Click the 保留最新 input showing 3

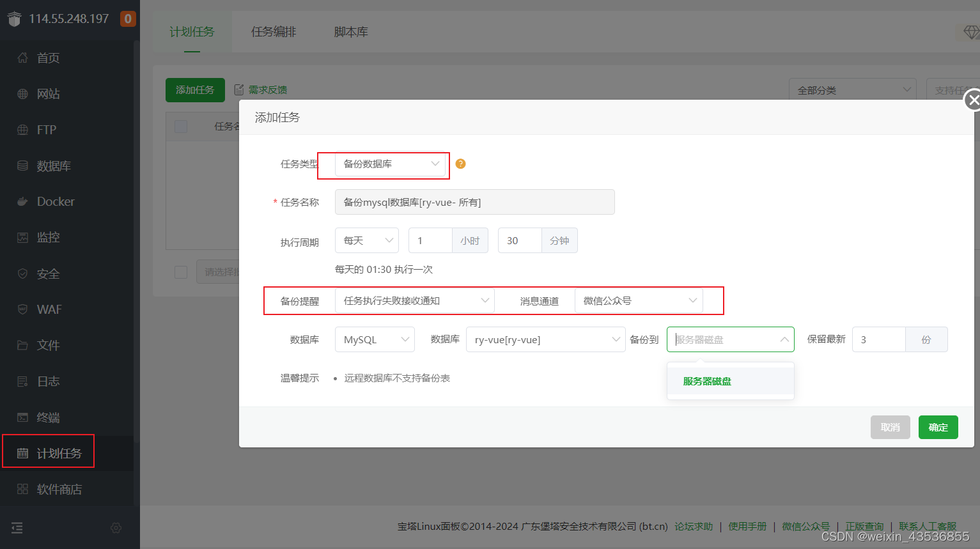coord(879,339)
